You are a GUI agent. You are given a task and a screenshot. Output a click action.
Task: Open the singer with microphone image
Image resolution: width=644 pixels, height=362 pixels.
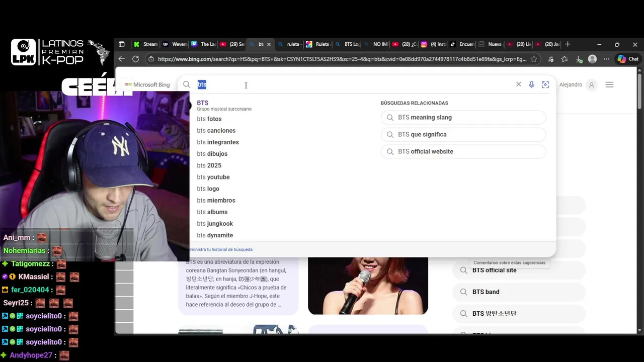tap(368, 286)
